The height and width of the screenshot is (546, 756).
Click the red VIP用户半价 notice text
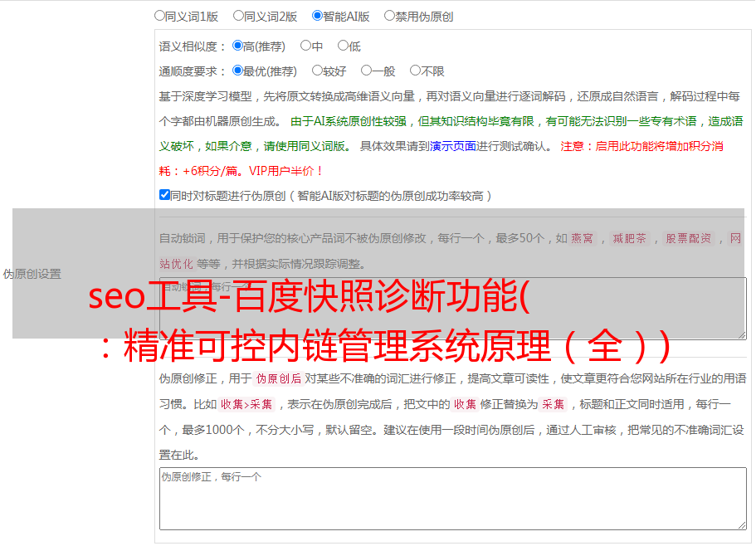[285, 171]
